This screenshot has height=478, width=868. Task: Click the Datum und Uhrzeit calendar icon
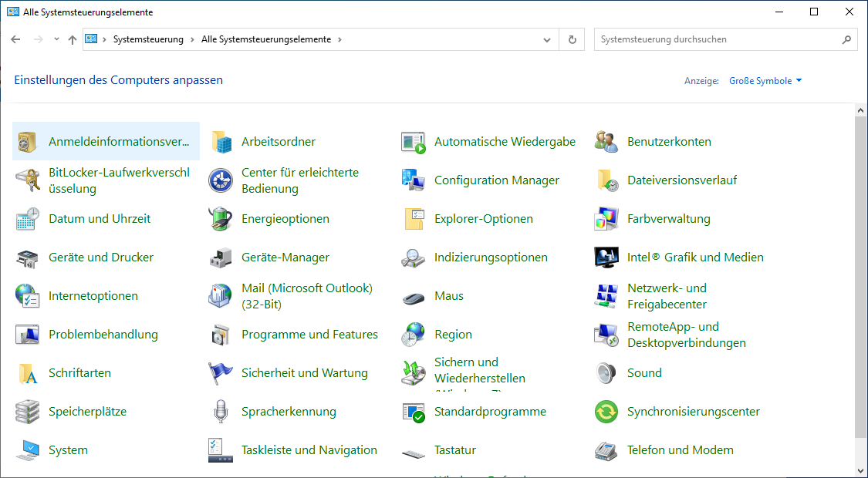[x=27, y=219]
